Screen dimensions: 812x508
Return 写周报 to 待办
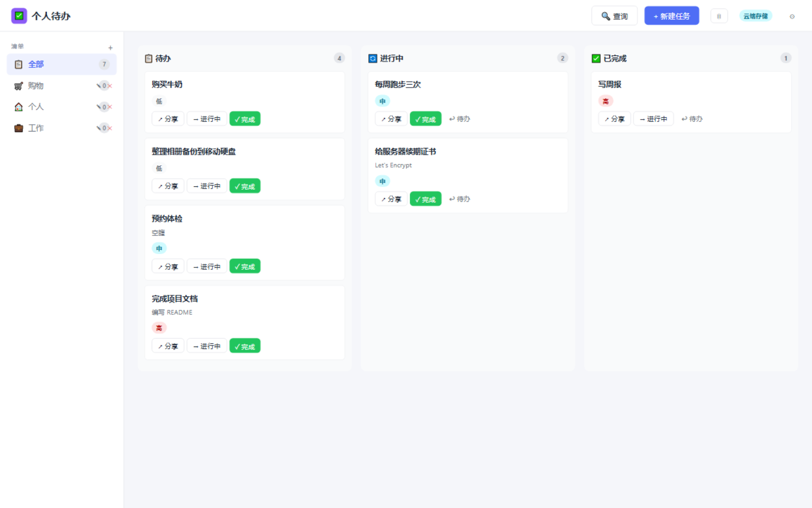click(692, 119)
